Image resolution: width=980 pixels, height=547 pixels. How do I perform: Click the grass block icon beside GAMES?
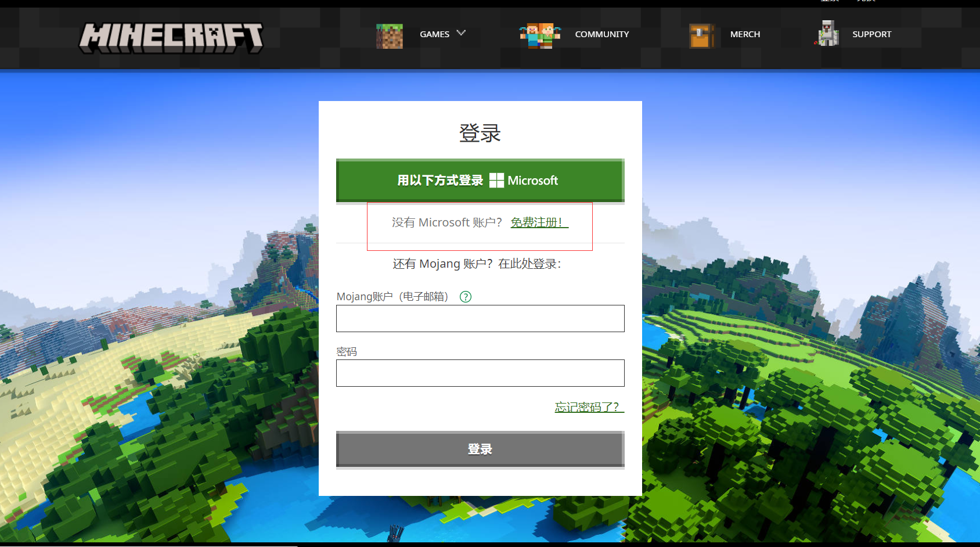(389, 36)
